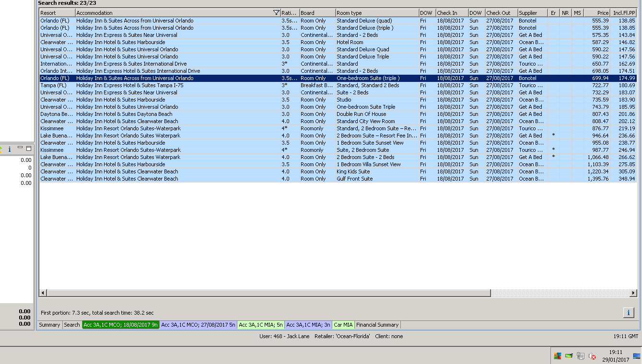Image resolution: width=642 pixels, height=364 pixels.
Task: Select the One-bedroom Suite Triple Get A Bed row
Action: click(338, 107)
